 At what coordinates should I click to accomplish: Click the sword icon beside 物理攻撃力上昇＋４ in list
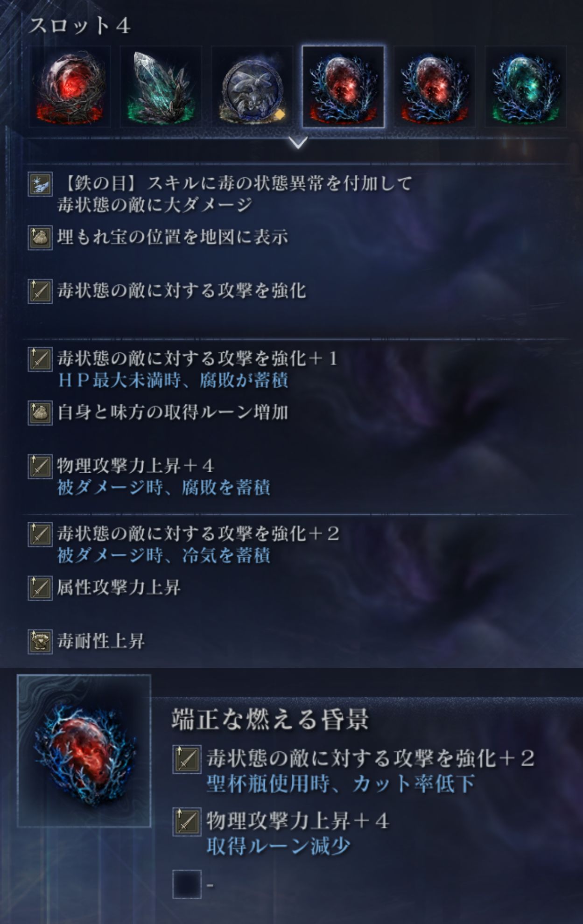40,466
